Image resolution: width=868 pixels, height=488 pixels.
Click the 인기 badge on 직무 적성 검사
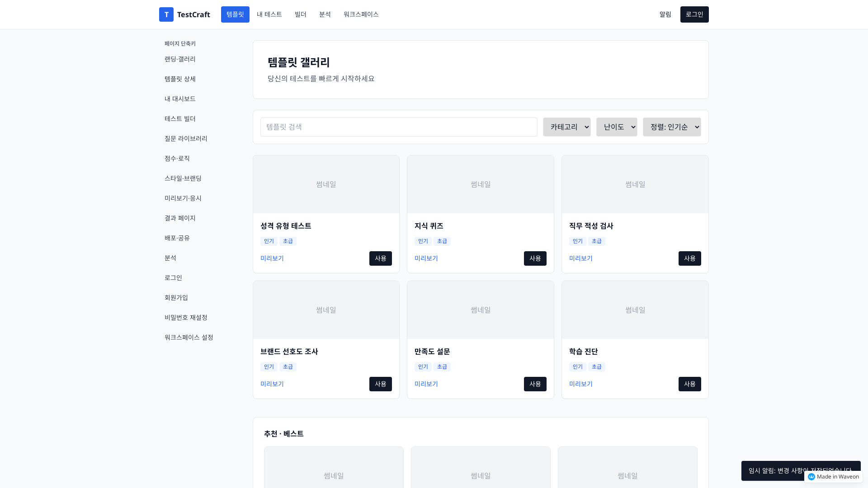[x=577, y=241]
